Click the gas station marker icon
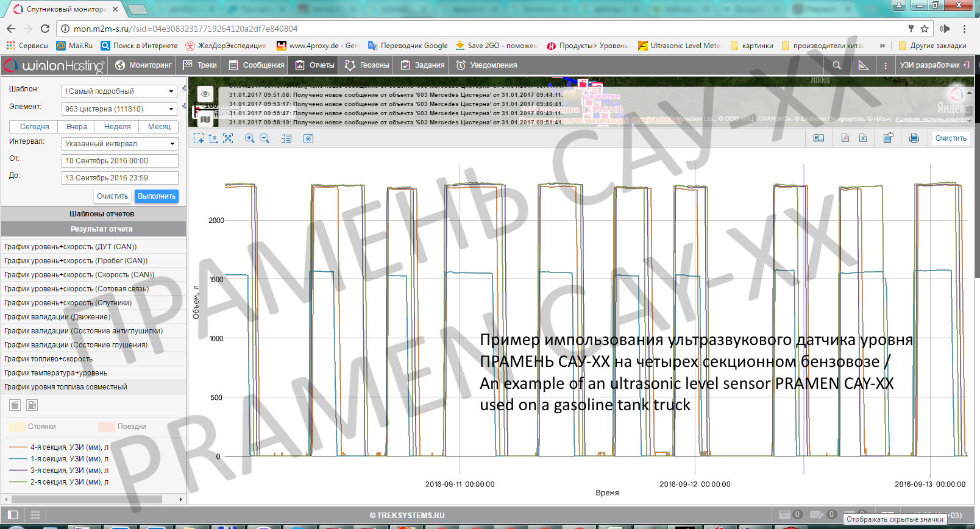Viewport: 980px width, 529px height. 32,405
